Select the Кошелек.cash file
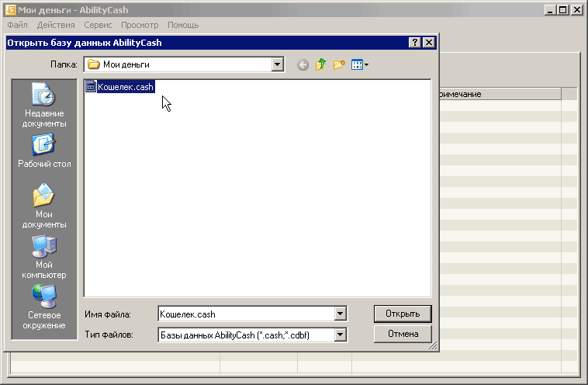588x385 pixels. pyautogui.click(x=124, y=87)
